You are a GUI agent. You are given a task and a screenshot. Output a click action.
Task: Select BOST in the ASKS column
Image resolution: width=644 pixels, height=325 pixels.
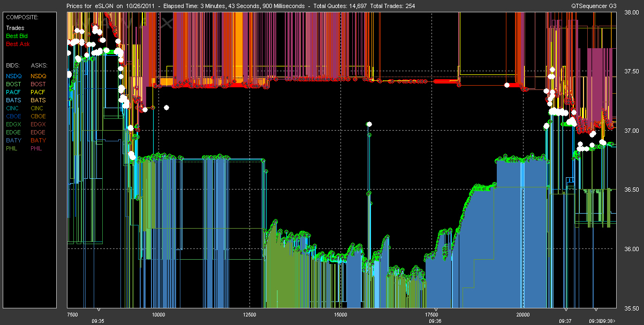pos(39,84)
